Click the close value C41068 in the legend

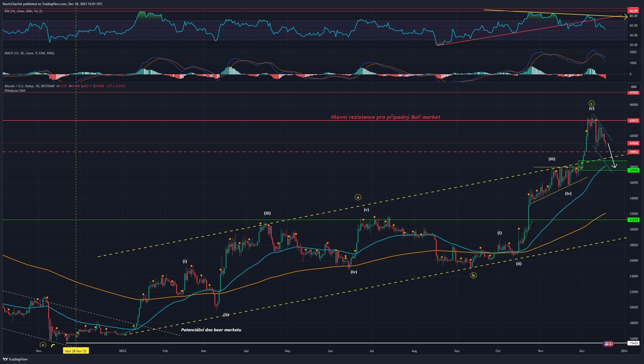[x=98, y=86]
